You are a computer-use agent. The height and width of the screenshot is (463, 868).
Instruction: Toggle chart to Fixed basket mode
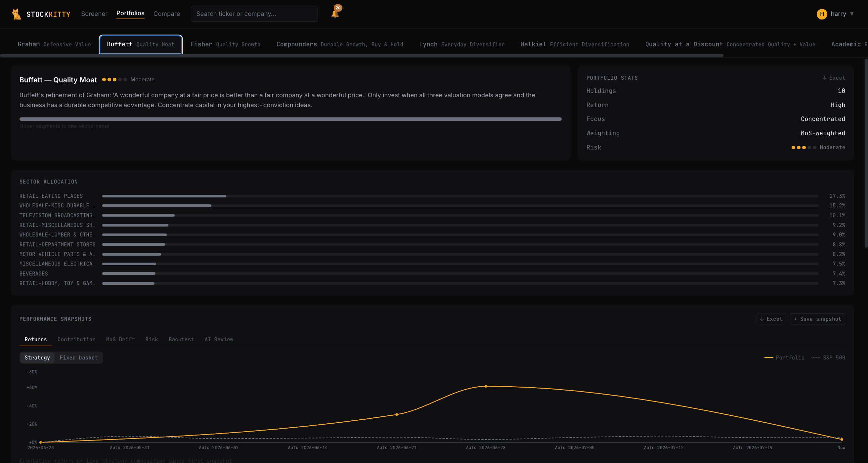point(79,358)
